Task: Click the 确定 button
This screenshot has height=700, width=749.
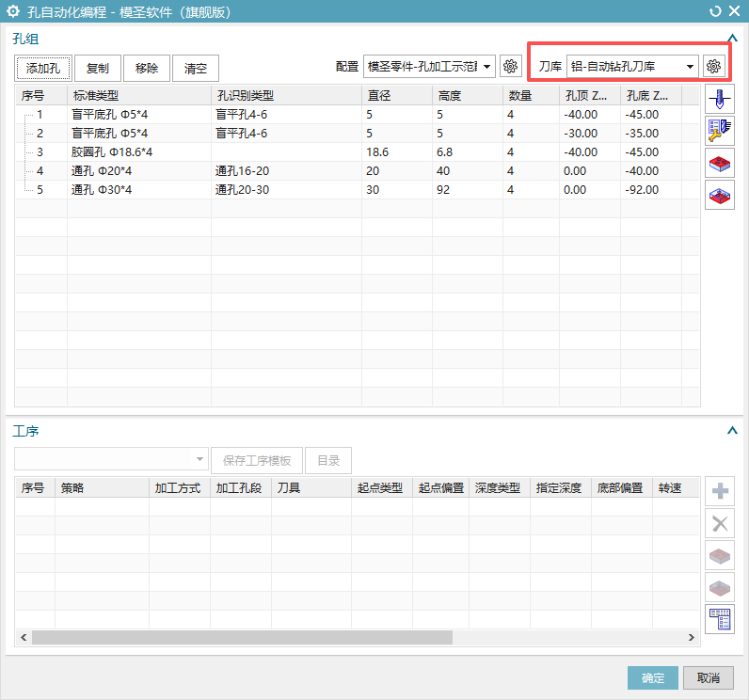Action: [x=652, y=677]
